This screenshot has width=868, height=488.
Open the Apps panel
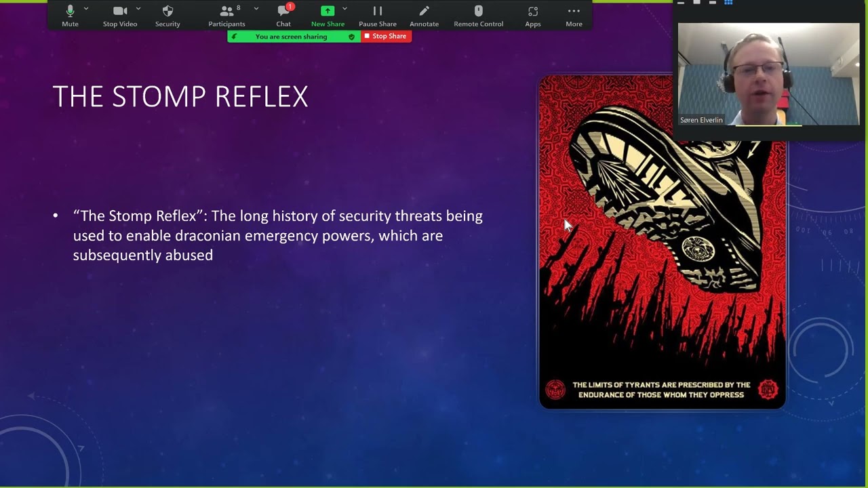tap(533, 16)
